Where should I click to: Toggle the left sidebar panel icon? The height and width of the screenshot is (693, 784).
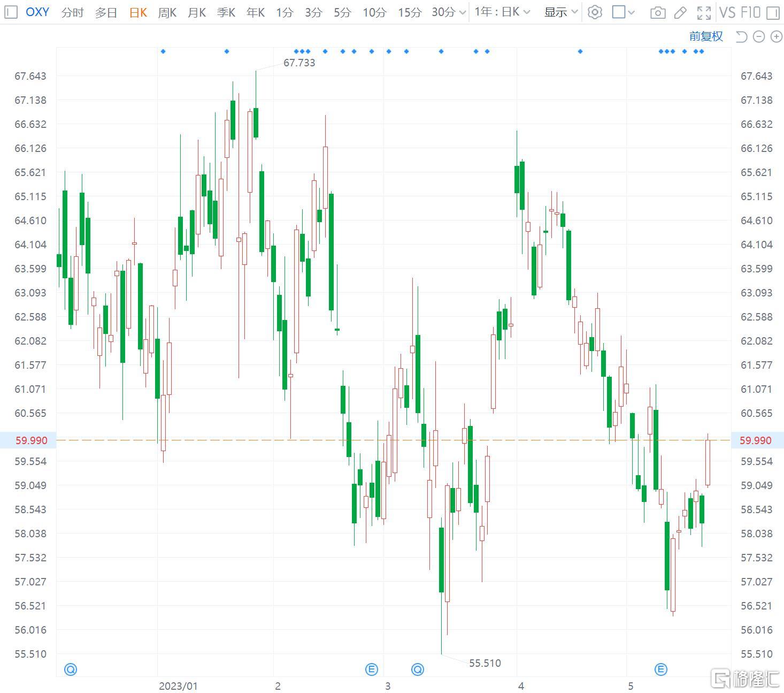tap(11, 12)
